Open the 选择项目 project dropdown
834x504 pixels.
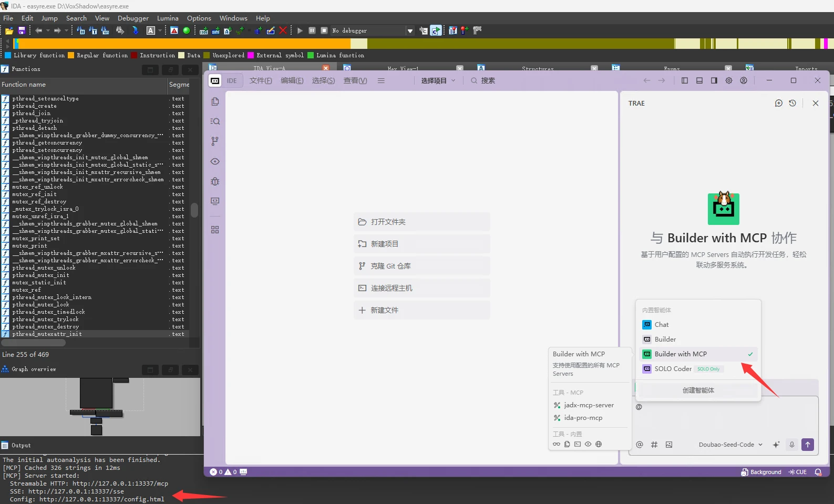coord(438,80)
